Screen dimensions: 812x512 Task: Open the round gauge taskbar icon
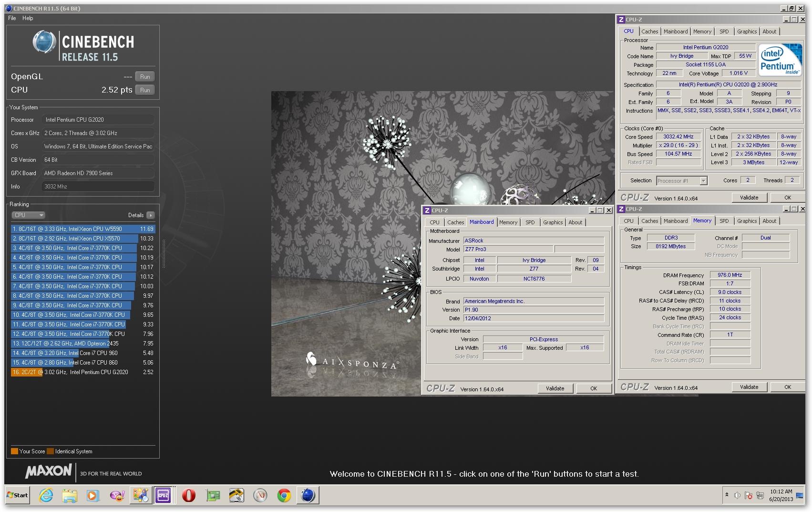260,495
